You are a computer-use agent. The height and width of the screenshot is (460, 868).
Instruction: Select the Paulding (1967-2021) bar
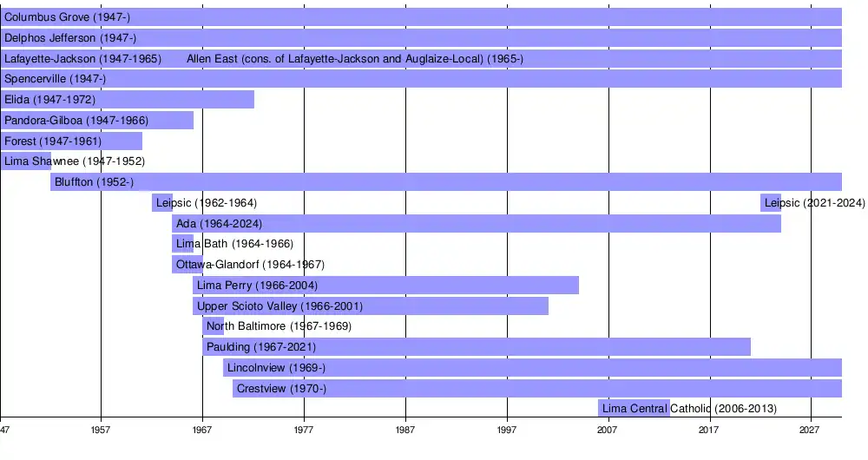pos(477,347)
